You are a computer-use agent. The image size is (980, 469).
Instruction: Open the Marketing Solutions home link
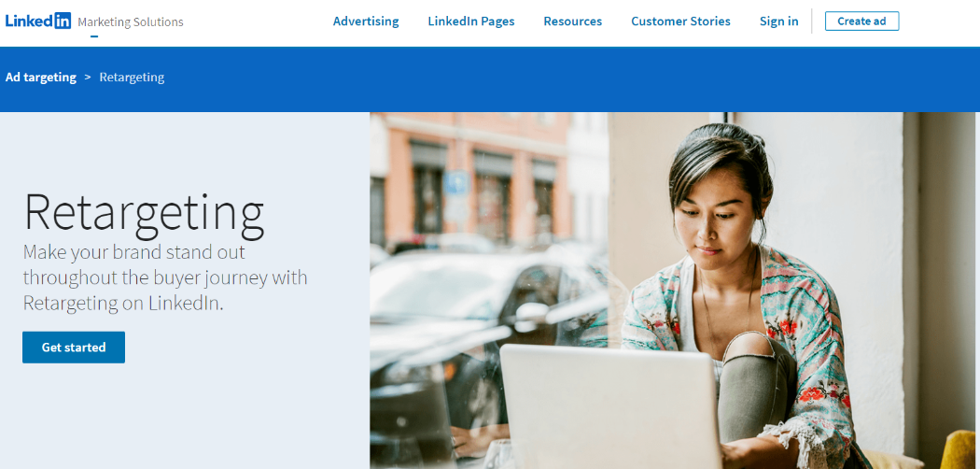[x=131, y=21]
